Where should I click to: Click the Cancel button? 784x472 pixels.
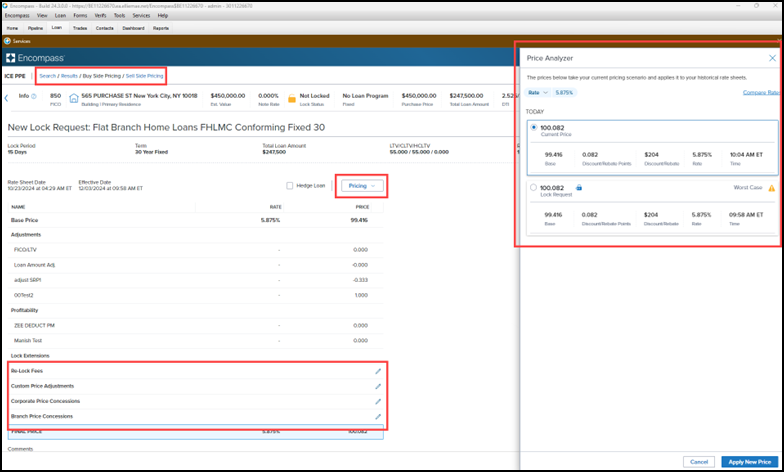(x=698, y=462)
